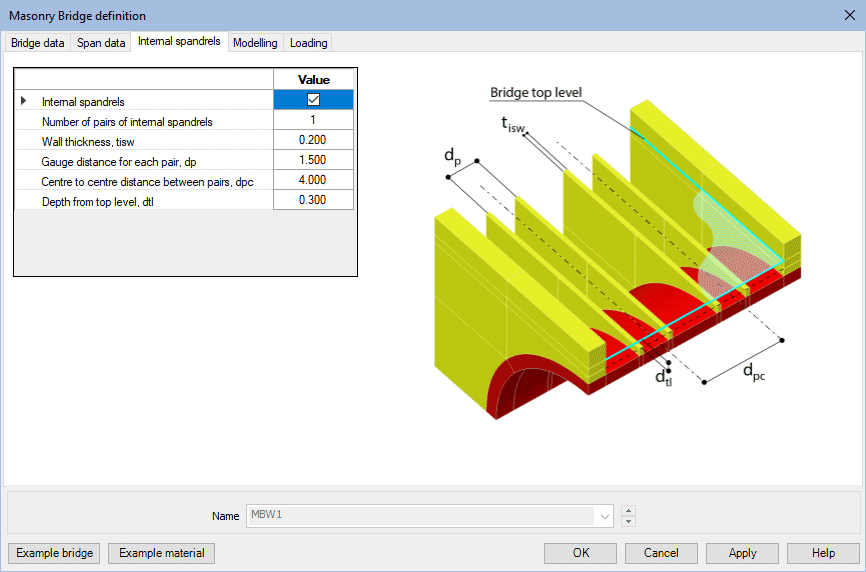Open the Name dropdown list
866x572 pixels.
pos(604,516)
